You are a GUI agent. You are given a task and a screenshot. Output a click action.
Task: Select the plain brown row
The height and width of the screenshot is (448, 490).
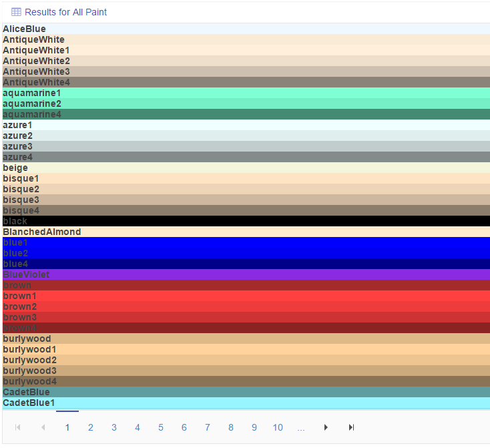[246, 285]
